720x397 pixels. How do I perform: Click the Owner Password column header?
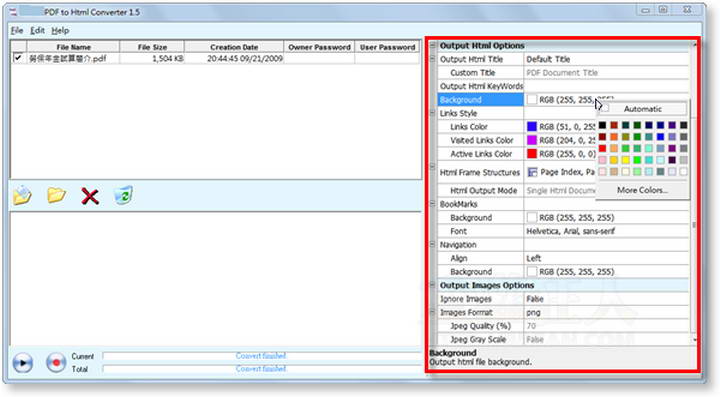[319, 47]
